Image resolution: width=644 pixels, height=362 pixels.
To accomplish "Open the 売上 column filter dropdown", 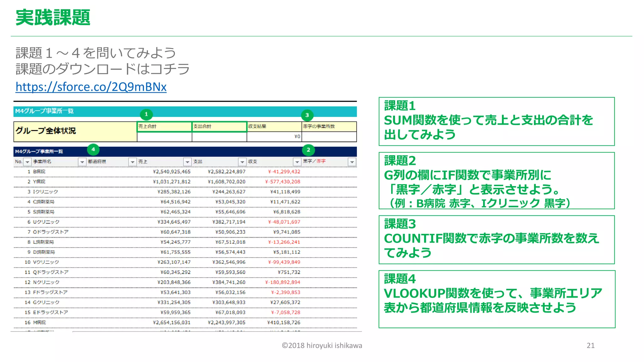I will tap(187, 162).
